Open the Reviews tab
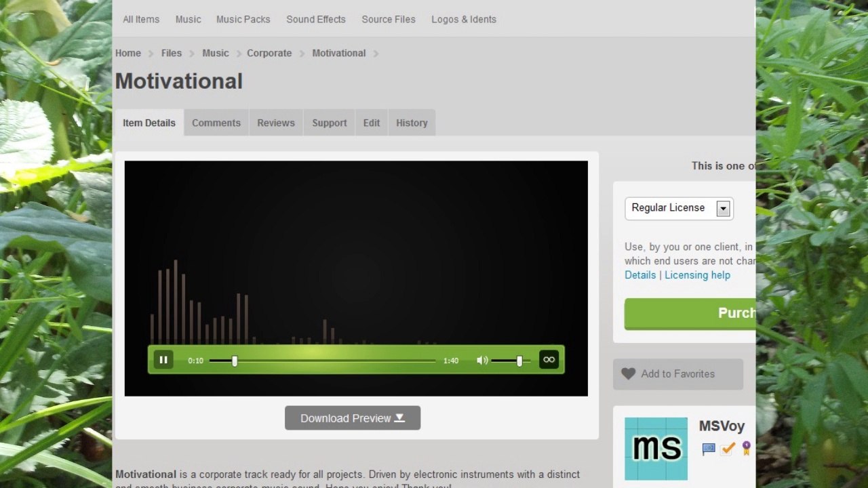 [276, 123]
